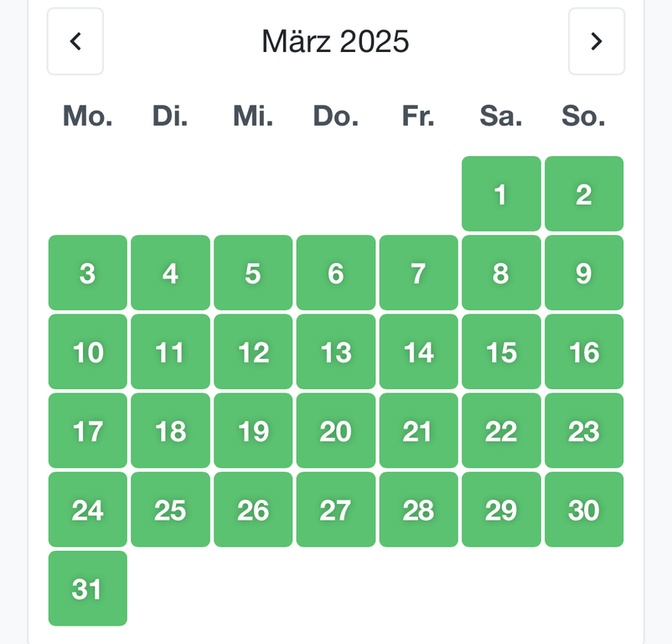Choose date 3 in the calendar

[88, 273]
